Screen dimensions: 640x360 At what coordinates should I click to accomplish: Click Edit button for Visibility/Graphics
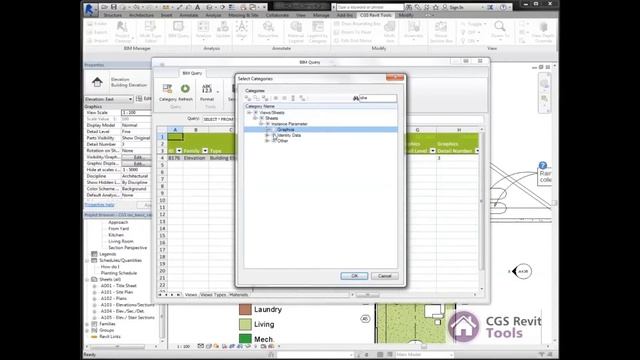[137, 157]
